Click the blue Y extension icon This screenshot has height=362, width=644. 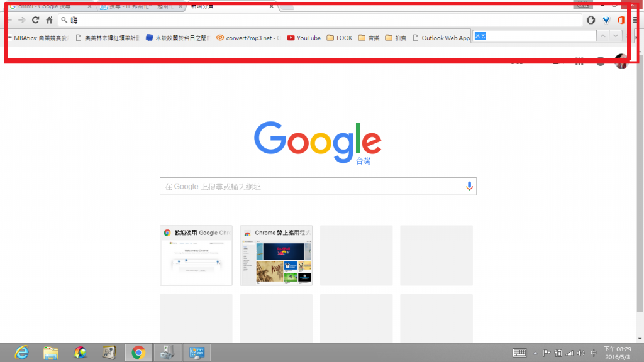point(606,20)
